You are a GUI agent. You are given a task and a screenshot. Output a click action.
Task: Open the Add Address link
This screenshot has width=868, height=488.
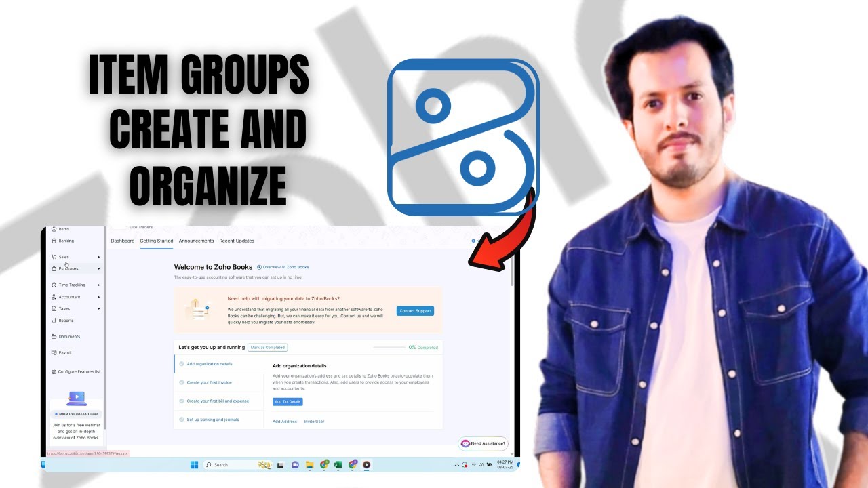[285, 422]
